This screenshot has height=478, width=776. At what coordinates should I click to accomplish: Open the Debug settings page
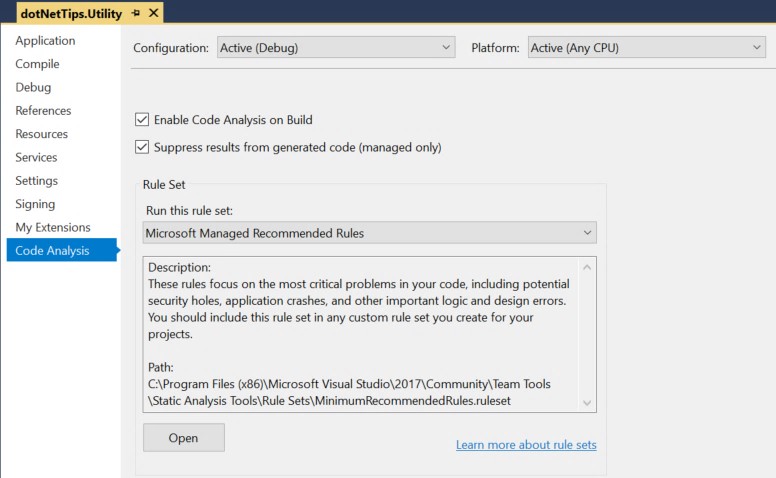33,87
